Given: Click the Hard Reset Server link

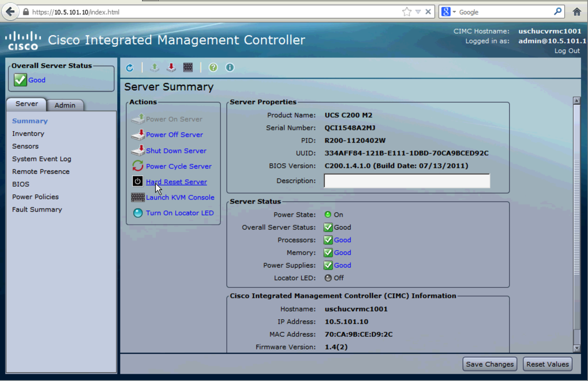Looking at the screenshot, I should [x=177, y=182].
